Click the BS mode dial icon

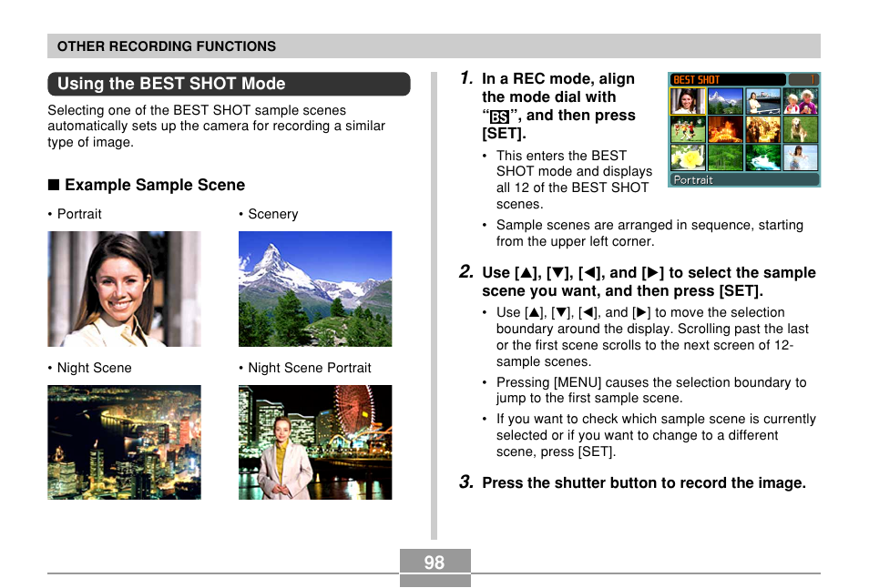pyautogui.click(x=499, y=117)
